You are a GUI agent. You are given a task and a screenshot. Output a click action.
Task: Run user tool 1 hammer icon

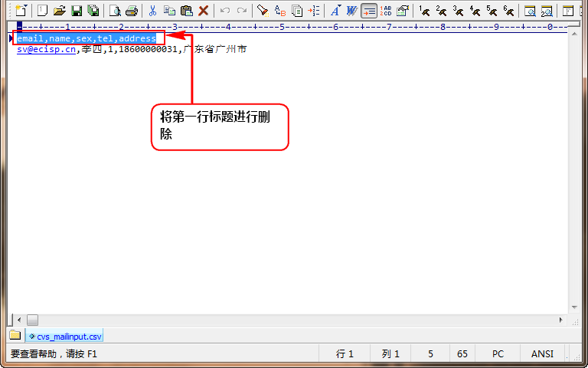pos(423,11)
